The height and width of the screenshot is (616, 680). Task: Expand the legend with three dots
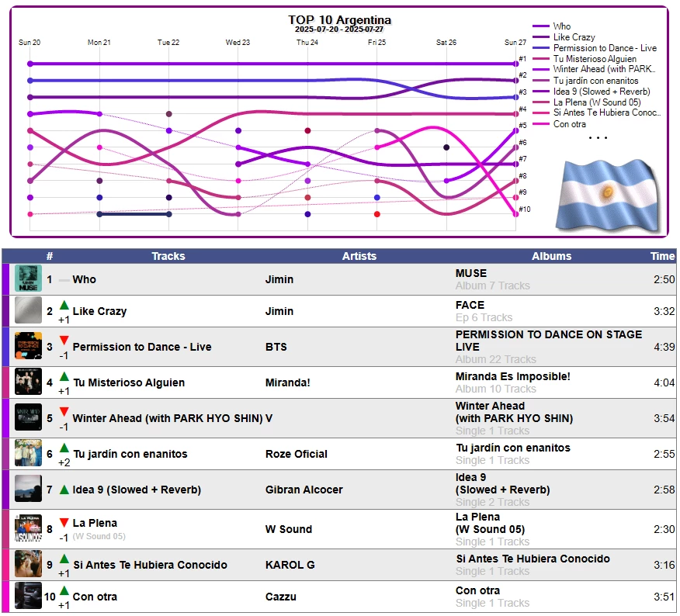[598, 138]
